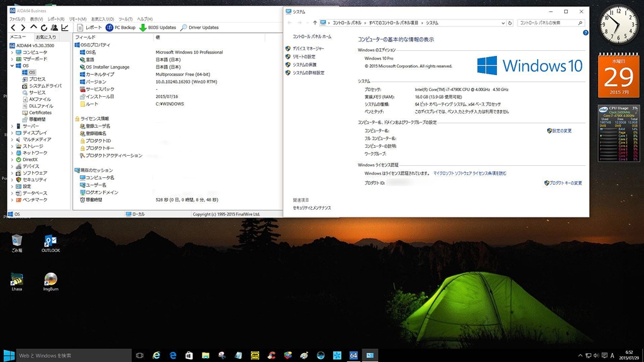Select システムドライバ tree item

(x=42, y=85)
